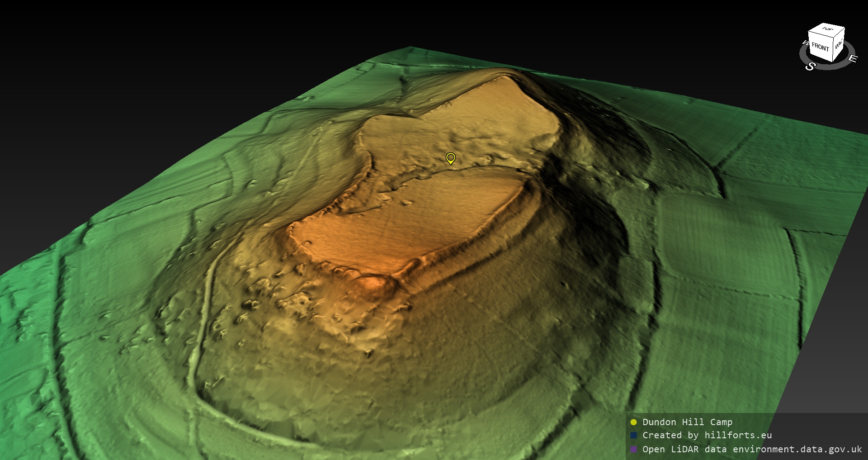Click the W compass letter

coord(805,43)
